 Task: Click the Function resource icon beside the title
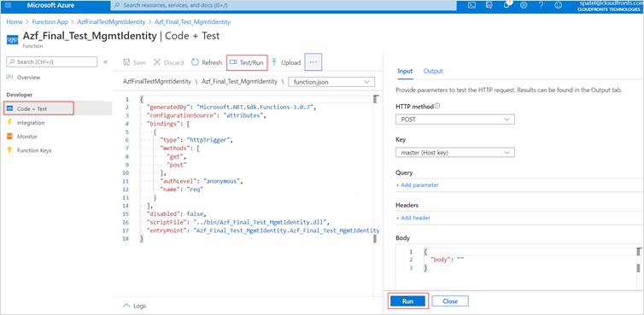(12, 40)
